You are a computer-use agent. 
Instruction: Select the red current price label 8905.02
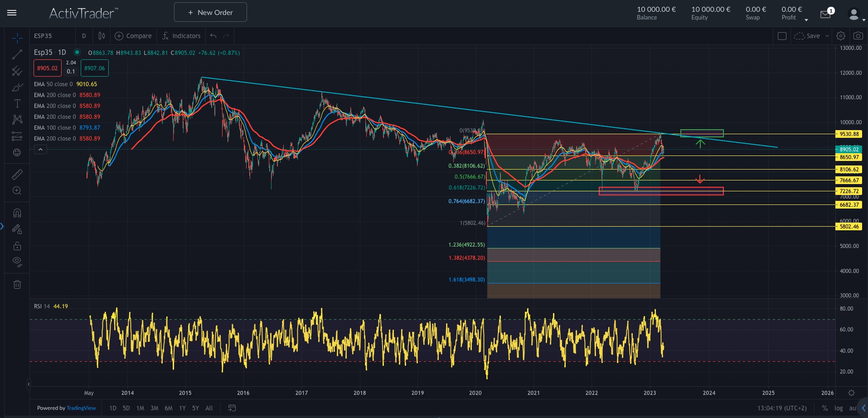tap(47, 68)
